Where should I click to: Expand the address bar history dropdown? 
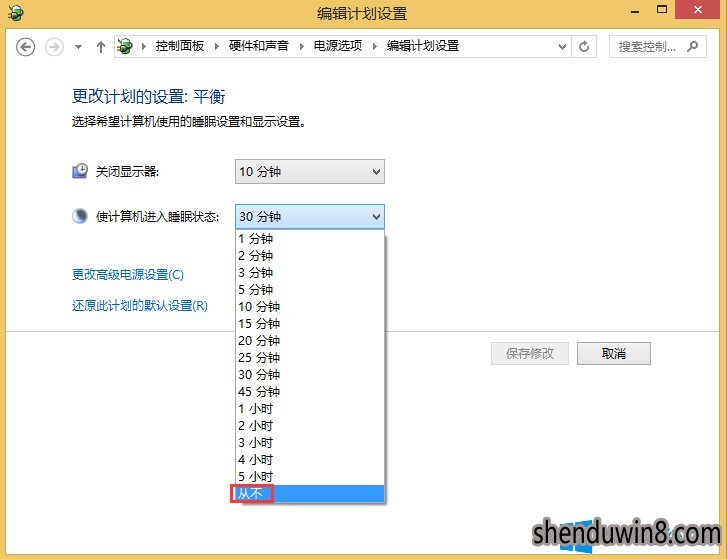pos(562,46)
